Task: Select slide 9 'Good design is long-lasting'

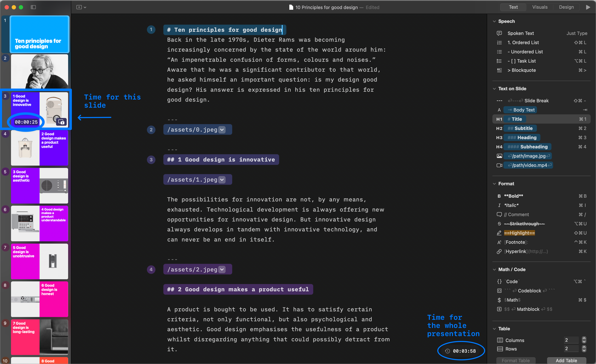Action: click(39, 337)
